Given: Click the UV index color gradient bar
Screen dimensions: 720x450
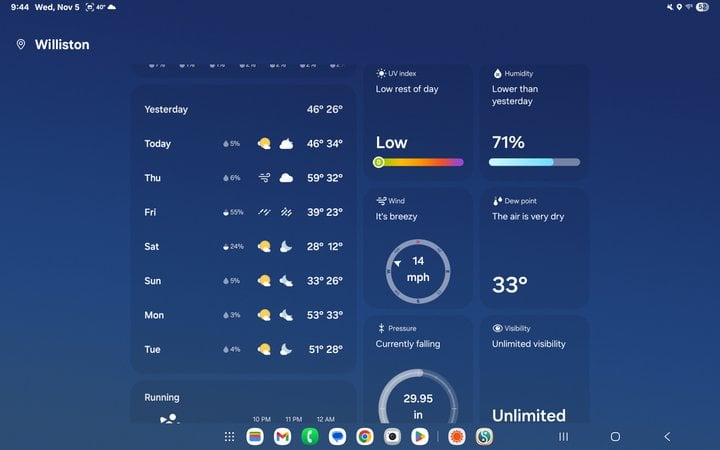Looking at the screenshot, I should 419,162.
